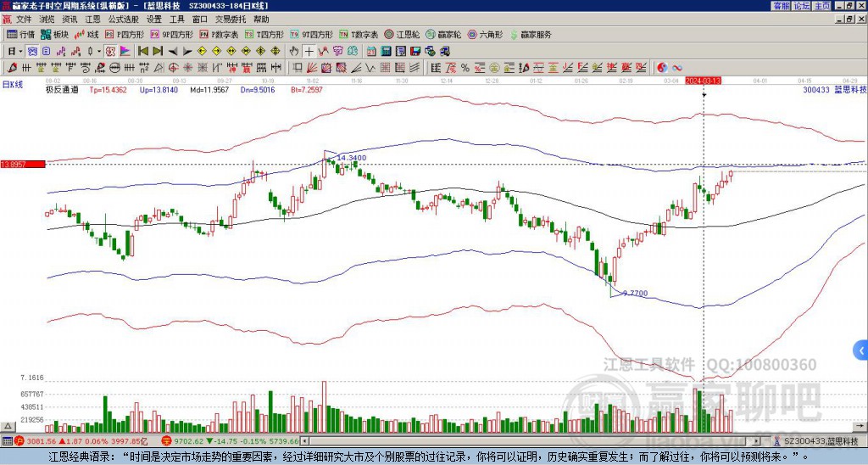Click the Up=13.8140 indicator value
Image resolution: width=868 pixels, height=465 pixels.
click(159, 90)
